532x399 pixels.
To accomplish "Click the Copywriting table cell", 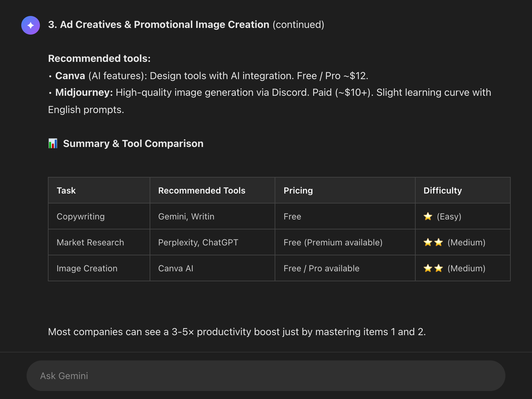I will point(80,216).
